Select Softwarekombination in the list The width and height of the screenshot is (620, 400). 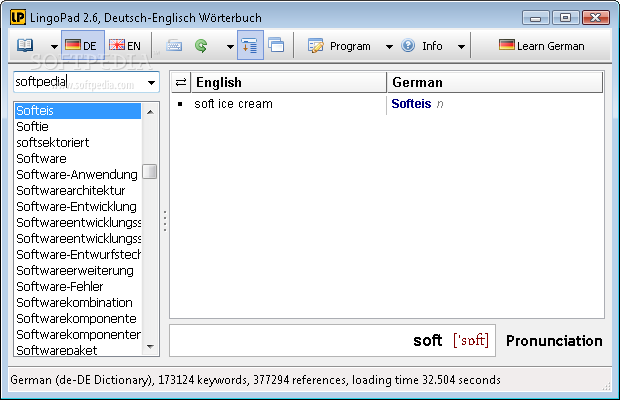pyautogui.click(x=78, y=302)
